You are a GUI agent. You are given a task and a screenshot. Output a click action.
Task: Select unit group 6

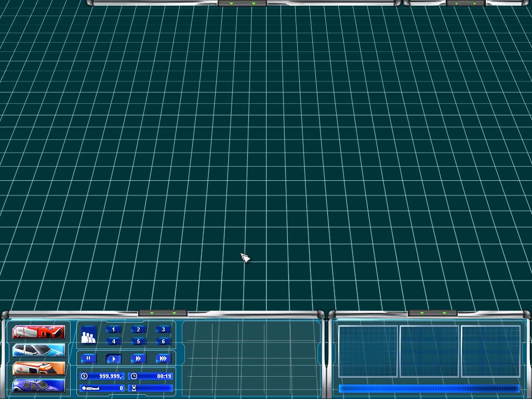163,341
